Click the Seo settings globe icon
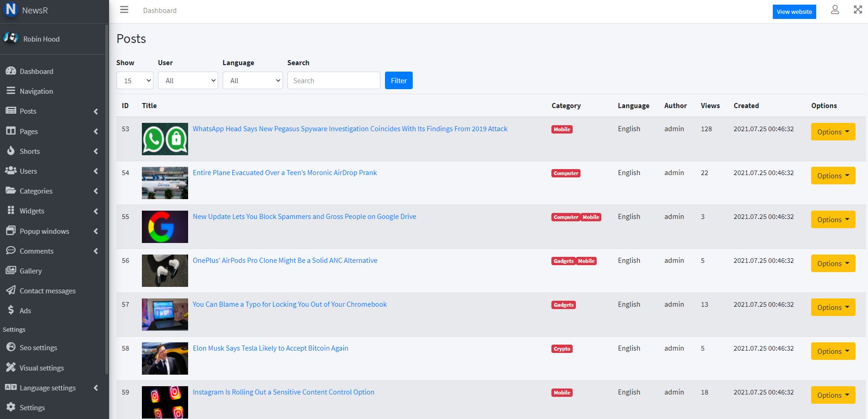 [11, 347]
